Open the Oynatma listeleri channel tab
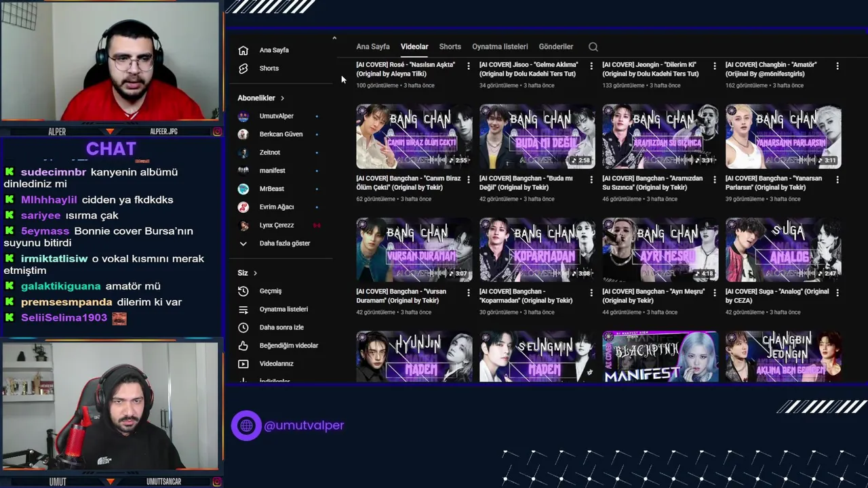868x488 pixels. (x=500, y=47)
